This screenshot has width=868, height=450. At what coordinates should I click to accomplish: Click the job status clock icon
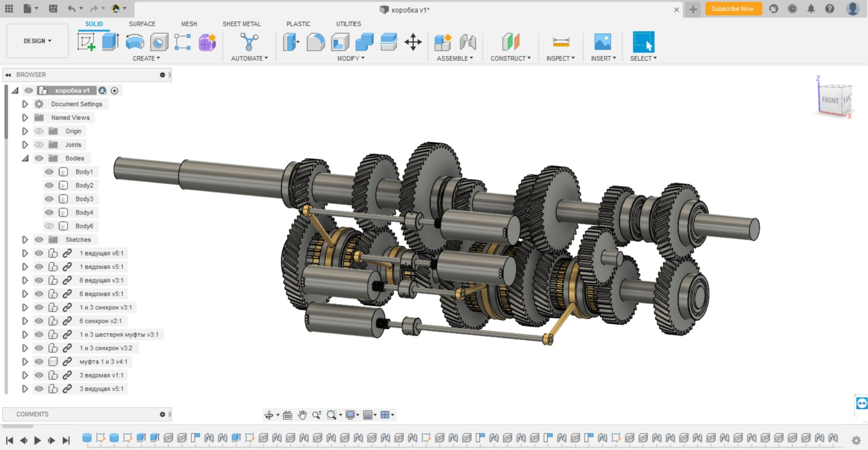(x=793, y=9)
